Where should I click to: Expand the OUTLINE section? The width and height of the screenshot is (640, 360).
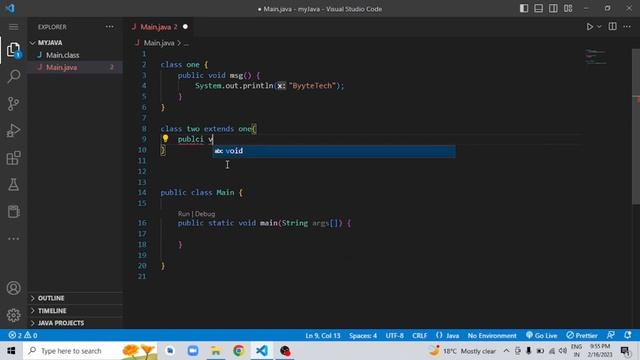75,298
